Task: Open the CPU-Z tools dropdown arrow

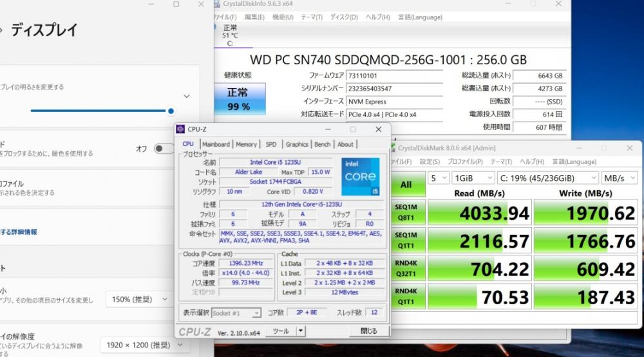Action: pyautogui.click(x=301, y=331)
